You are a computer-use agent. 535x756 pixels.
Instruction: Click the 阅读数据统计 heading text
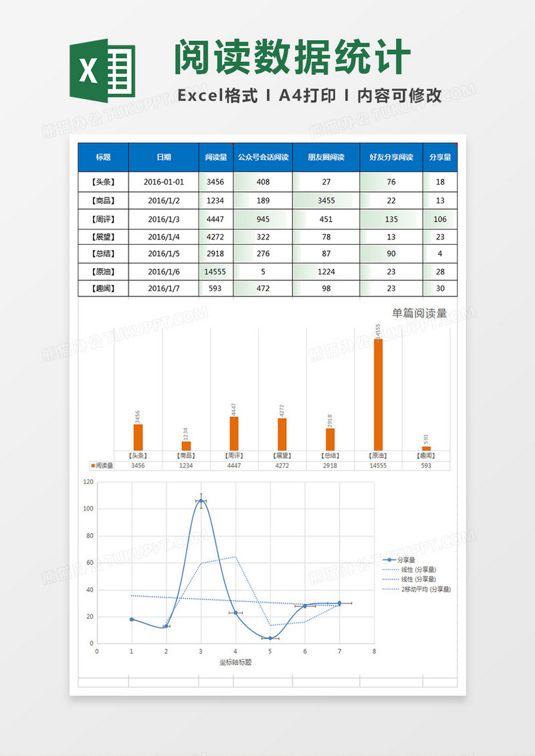point(292,59)
